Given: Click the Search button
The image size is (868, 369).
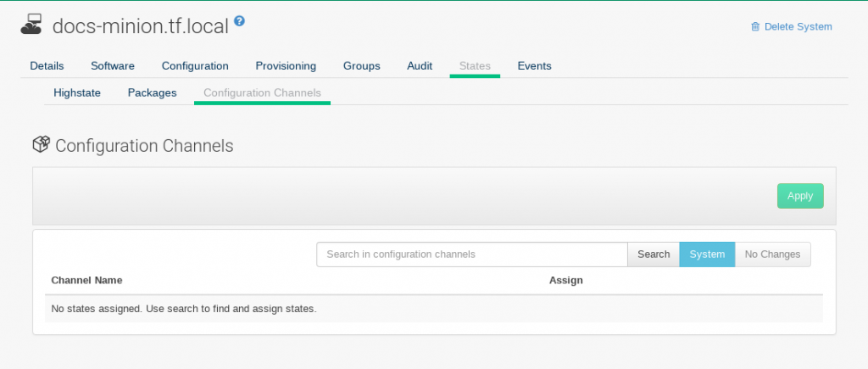Looking at the screenshot, I should [x=654, y=254].
